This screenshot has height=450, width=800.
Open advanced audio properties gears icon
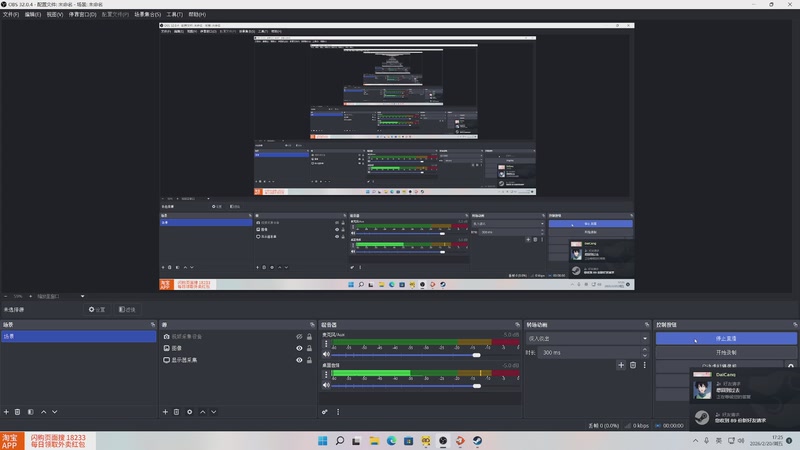click(324, 412)
